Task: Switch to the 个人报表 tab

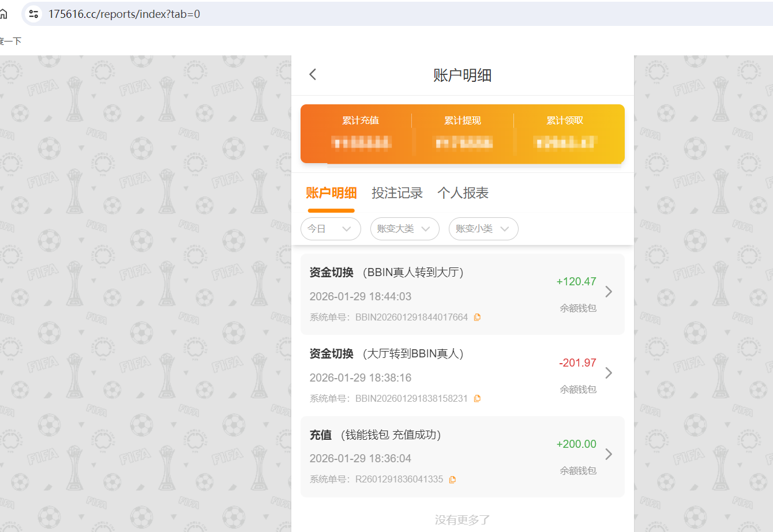Action: [462, 193]
